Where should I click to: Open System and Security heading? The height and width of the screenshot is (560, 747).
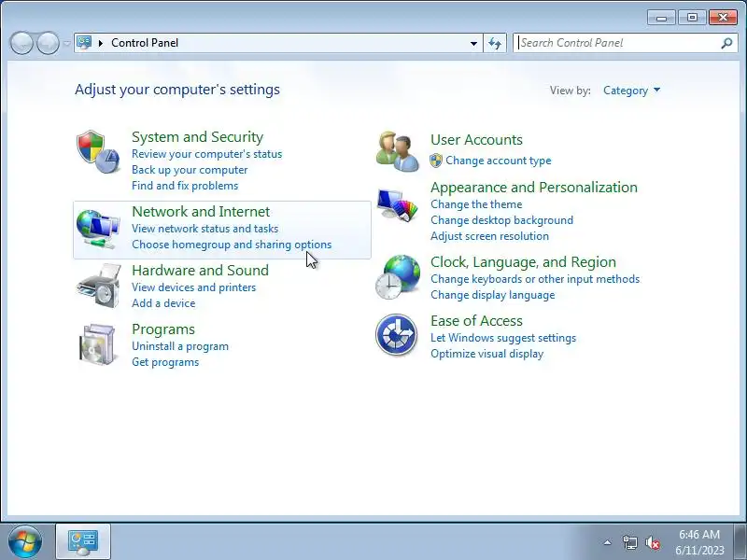pos(197,137)
